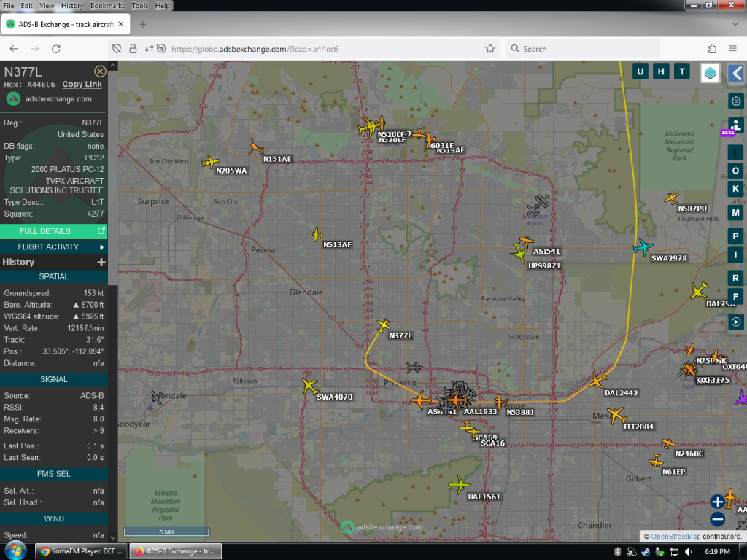Toggle the K map option button
747x560 pixels.
tap(735, 189)
